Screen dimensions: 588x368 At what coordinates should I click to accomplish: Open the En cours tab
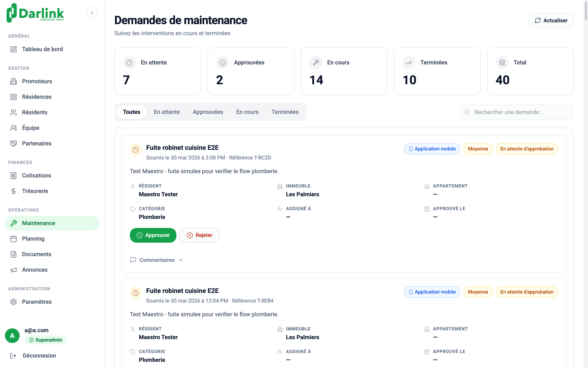click(x=247, y=112)
